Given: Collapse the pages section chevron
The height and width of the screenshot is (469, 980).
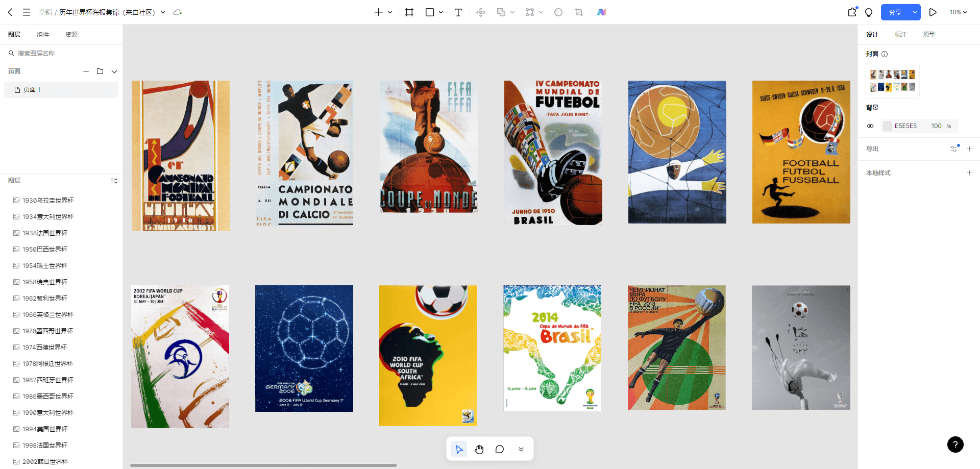Looking at the screenshot, I should (114, 71).
